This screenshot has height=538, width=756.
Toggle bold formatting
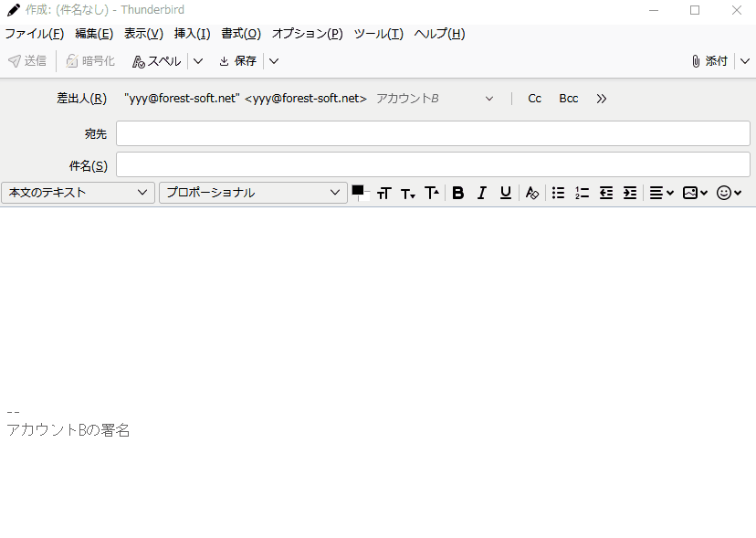[x=457, y=193]
